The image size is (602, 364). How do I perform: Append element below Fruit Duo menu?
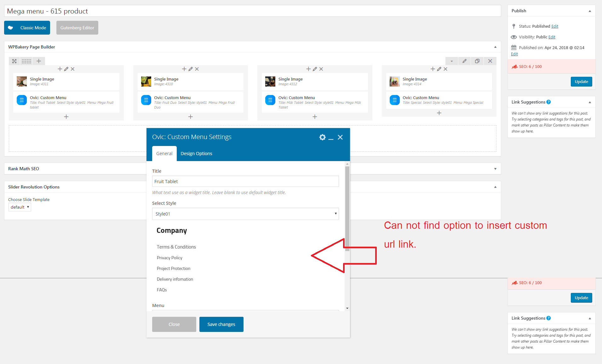191,117
